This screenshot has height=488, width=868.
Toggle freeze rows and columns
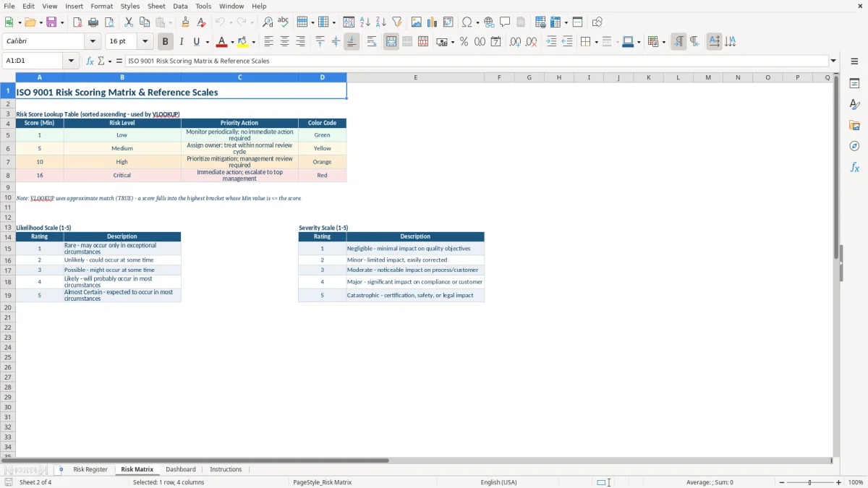555,22
